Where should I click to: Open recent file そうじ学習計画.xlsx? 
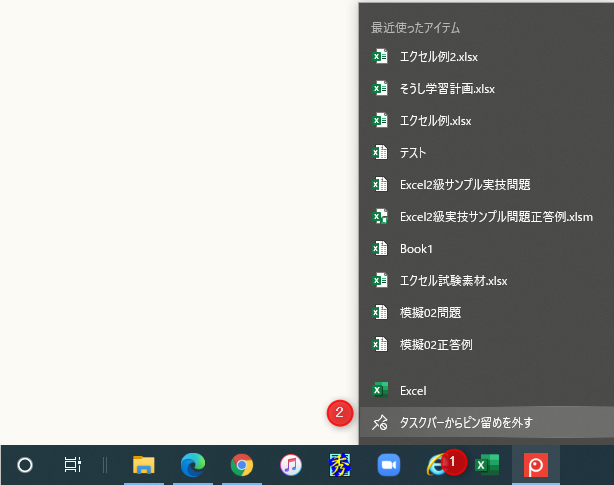(447, 89)
